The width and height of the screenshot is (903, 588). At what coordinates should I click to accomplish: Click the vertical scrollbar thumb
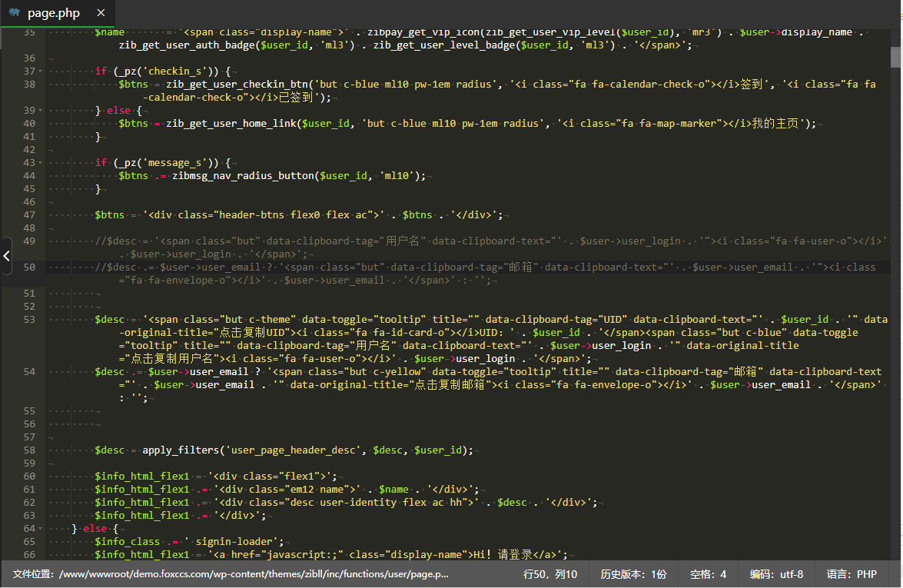click(895, 56)
